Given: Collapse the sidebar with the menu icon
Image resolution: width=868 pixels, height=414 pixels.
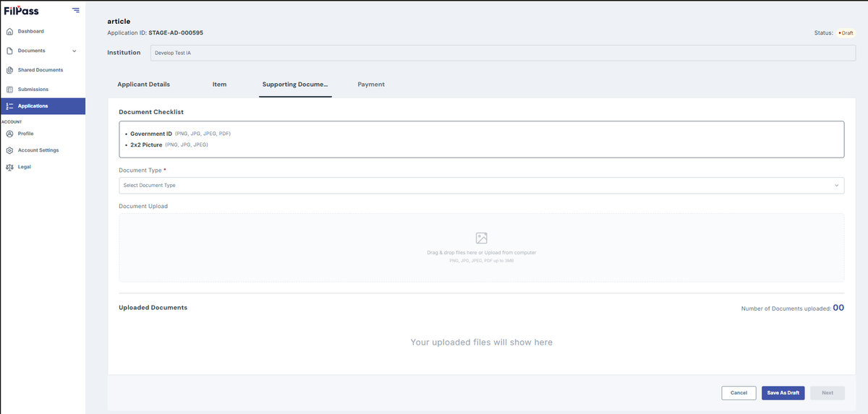Looking at the screenshot, I should [x=76, y=10].
